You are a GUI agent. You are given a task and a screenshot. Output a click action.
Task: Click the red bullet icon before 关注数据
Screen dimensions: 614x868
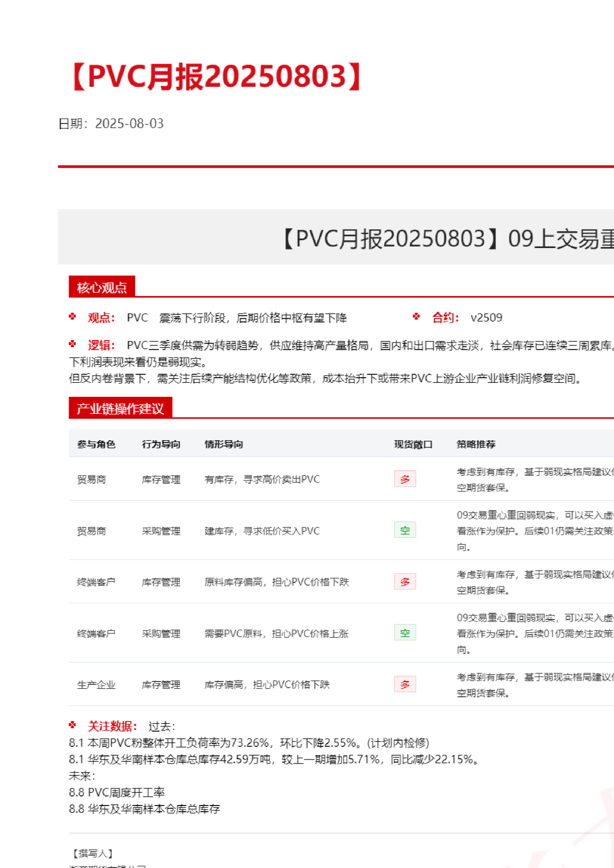[x=72, y=725]
